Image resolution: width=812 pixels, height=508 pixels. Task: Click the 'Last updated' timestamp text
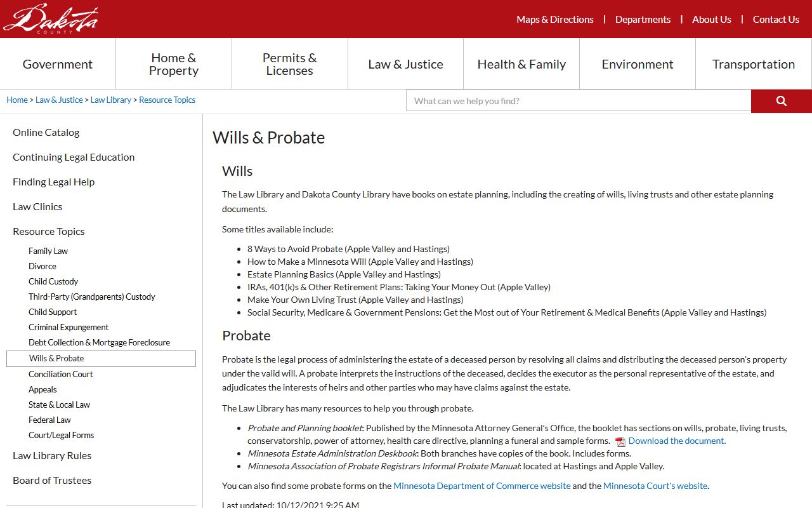pyautogui.click(x=291, y=505)
